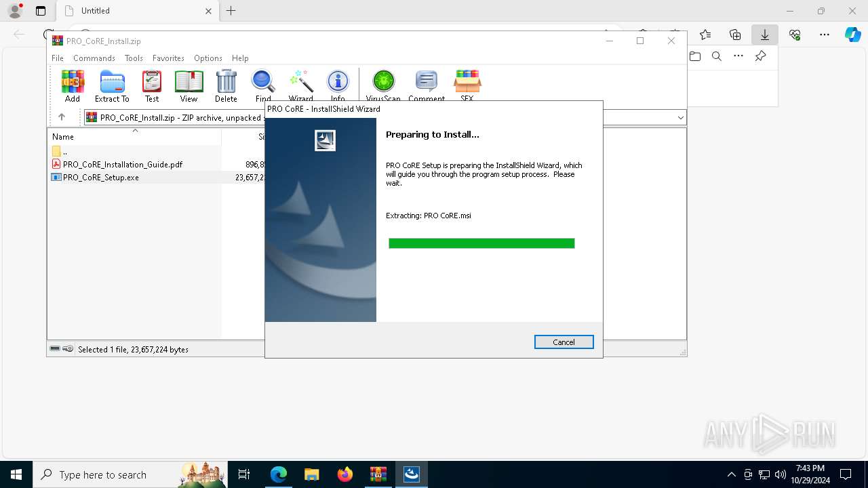Show hidden system tray icons
The image size is (868, 488).
coord(731,474)
